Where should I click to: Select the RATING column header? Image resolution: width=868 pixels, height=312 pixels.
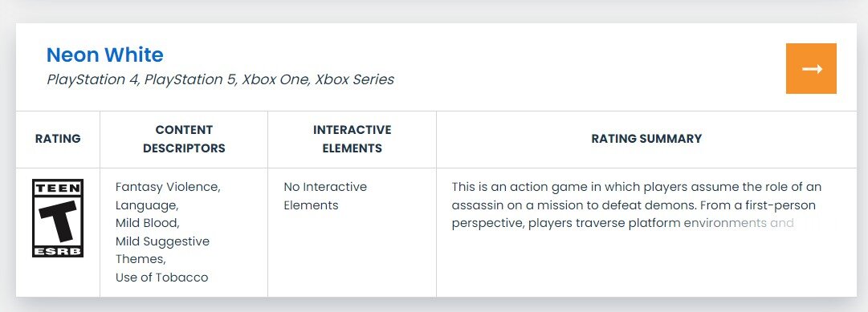(x=58, y=139)
